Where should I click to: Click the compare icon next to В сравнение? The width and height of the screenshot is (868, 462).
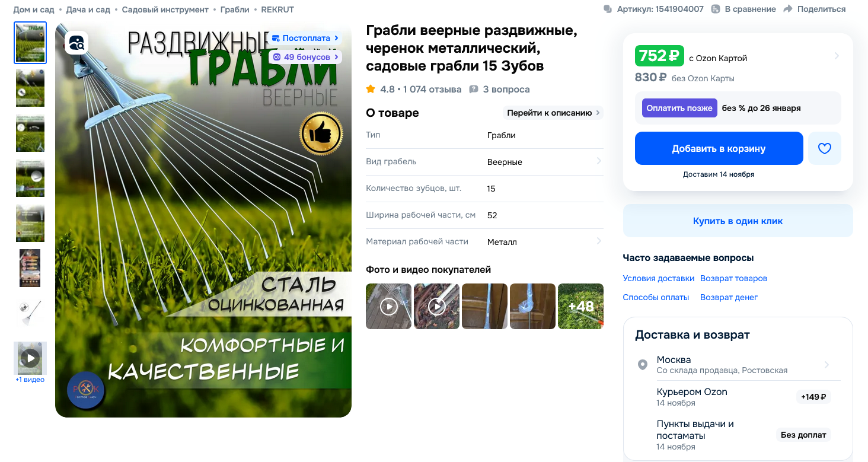coord(716,9)
